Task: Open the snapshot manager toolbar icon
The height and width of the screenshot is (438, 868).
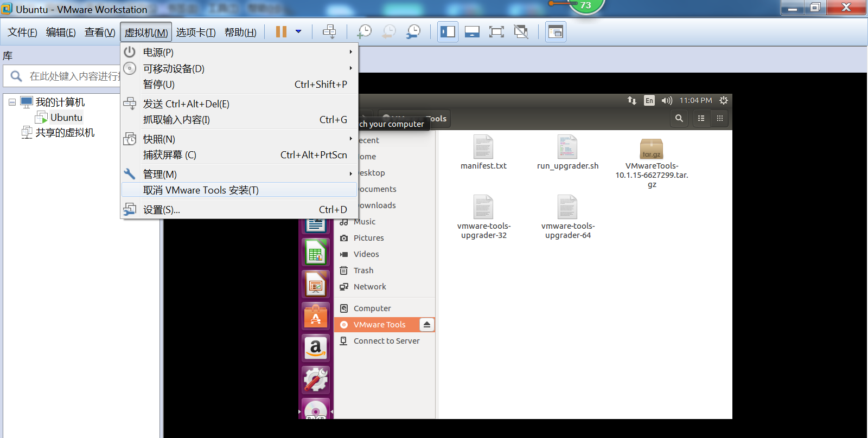Action: pyautogui.click(x=413, y=32)
